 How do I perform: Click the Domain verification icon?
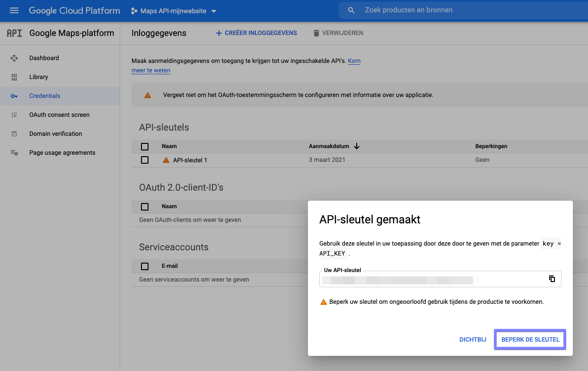pos(14,134)
